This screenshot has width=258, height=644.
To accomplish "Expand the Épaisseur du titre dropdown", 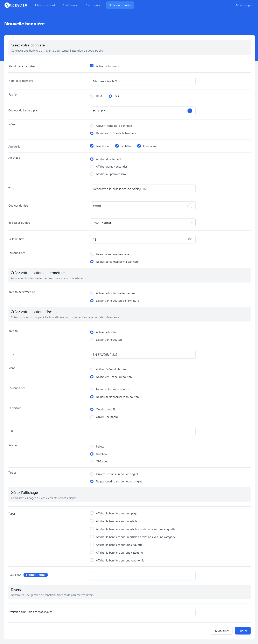I will 143,222.
